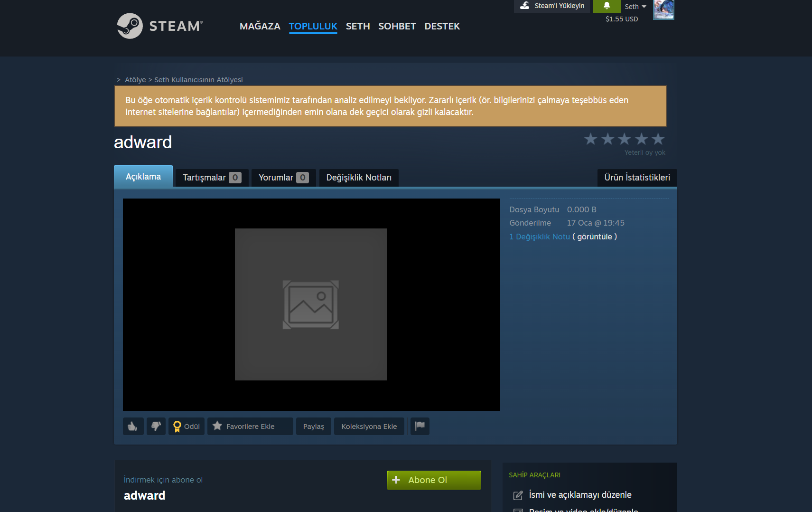Open the DESTEK menu item
This screenshot has height=512, width=812.
click(x=442, y=26)
